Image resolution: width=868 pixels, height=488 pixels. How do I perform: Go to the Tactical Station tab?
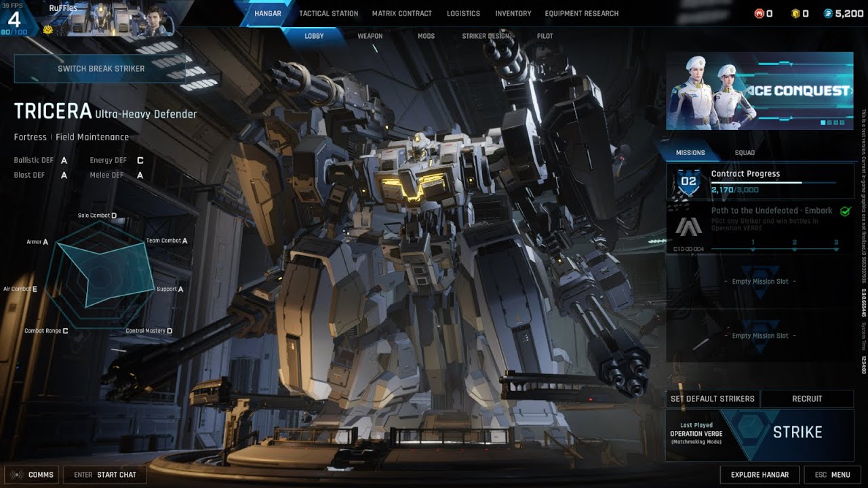(x=329, y=14)
